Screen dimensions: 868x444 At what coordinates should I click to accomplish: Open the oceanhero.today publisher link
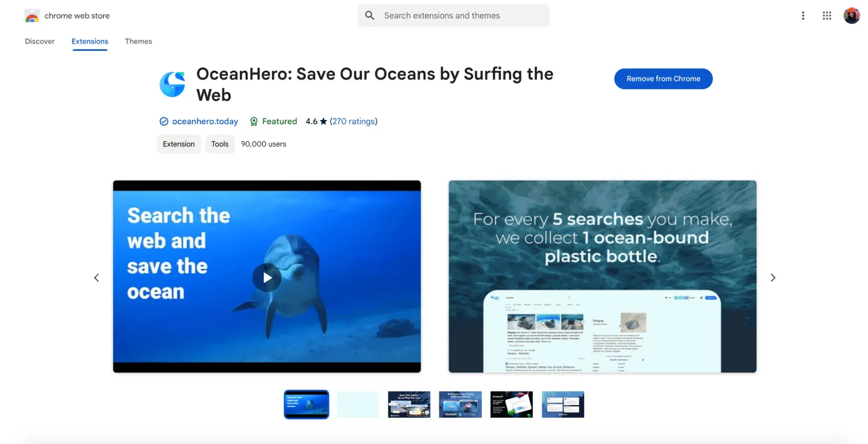point(205,122)
